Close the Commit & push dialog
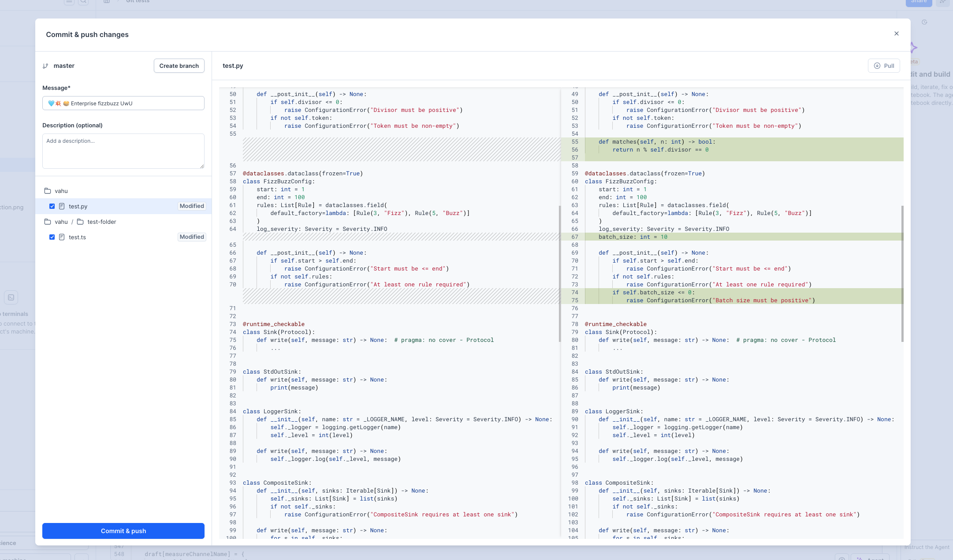Image resolution: width=953 pixels, height=560 pixels. [x=896, y=33]
